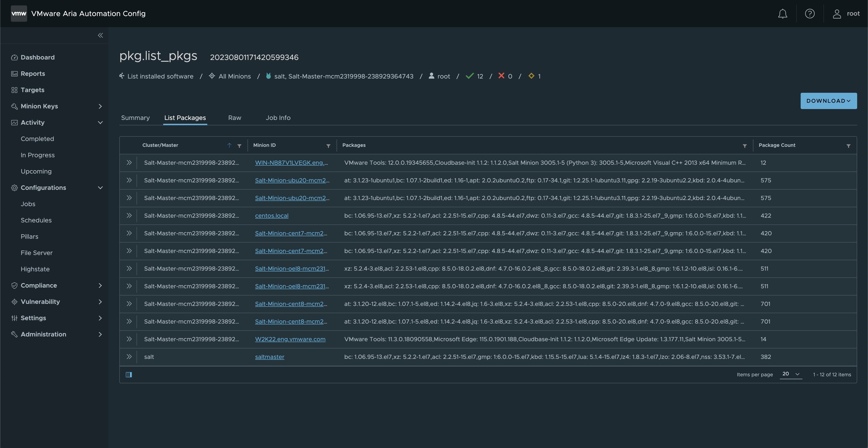Click the List installed software breadcrumb
Image resolution: width=868 pixels, height=448 pixels.
point(160,76)
